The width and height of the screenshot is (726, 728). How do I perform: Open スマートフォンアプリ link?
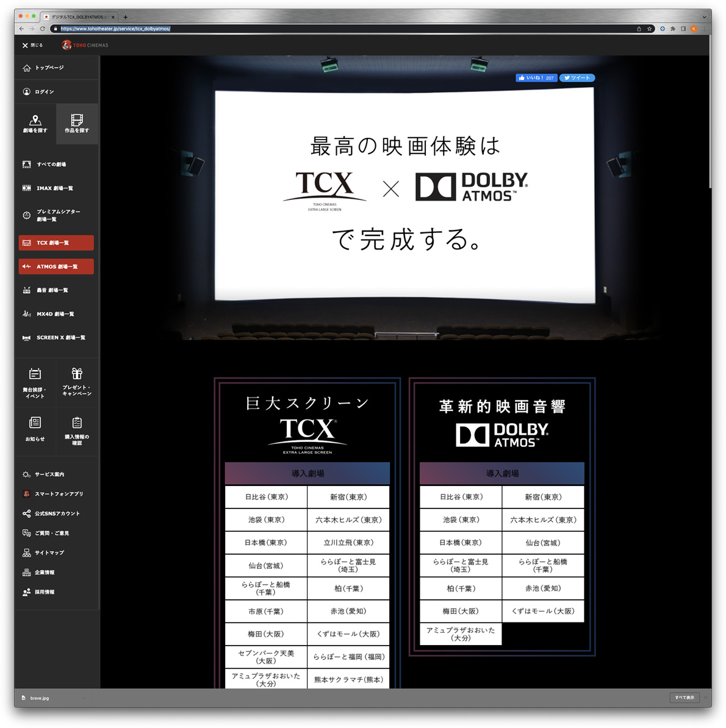tap(53, 494)
